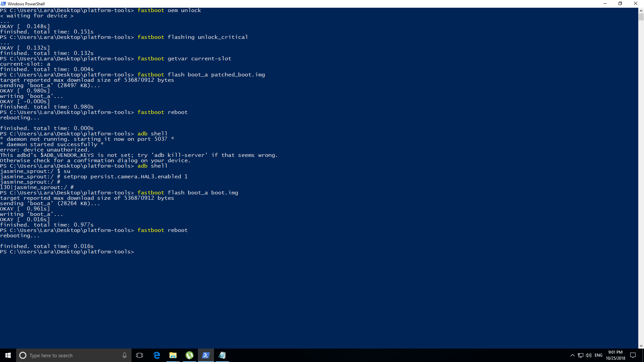Restore down the PowerShell window

coord(620,4)
